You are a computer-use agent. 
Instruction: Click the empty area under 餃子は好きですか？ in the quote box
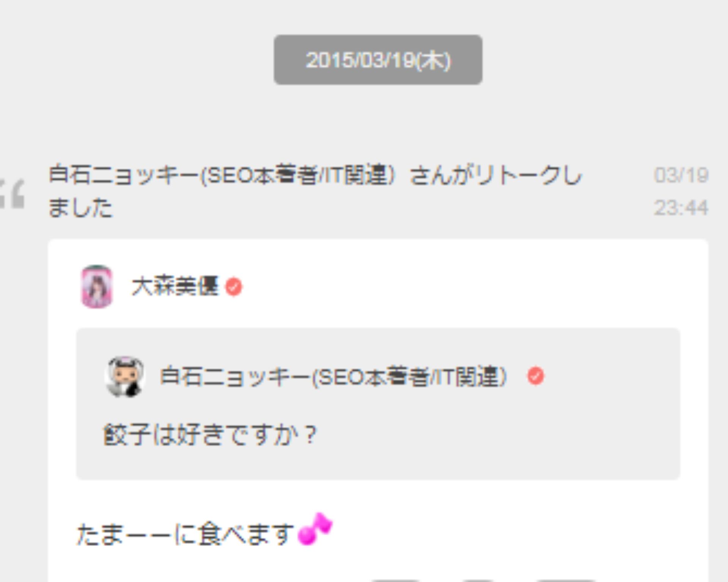pos(378,464)
